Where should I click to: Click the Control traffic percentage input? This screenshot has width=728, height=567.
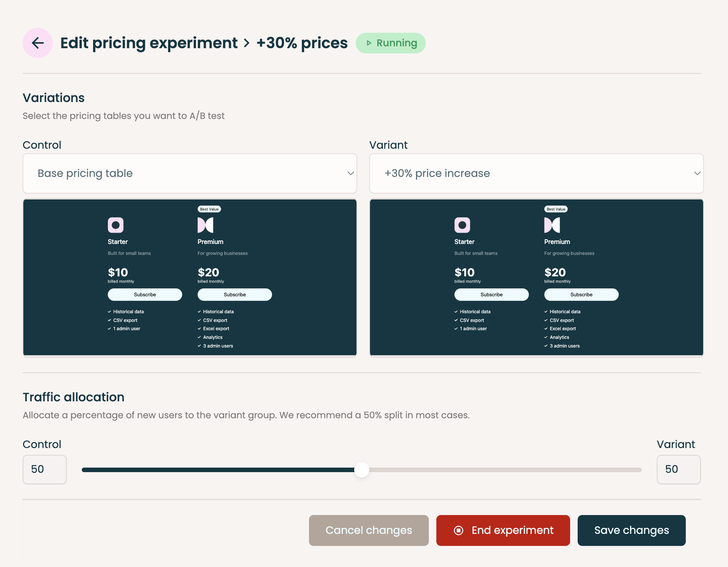point(44,469)
